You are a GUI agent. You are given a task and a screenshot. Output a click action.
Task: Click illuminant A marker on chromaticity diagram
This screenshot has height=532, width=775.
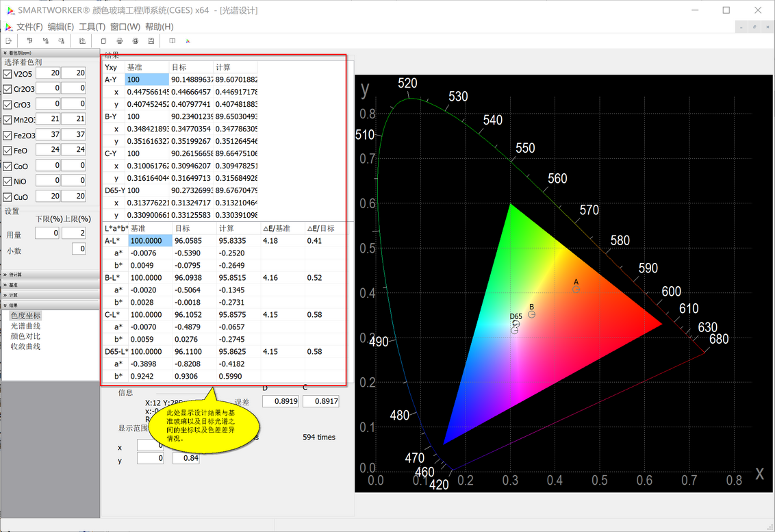pyautogui.click(x=576, y=289)
